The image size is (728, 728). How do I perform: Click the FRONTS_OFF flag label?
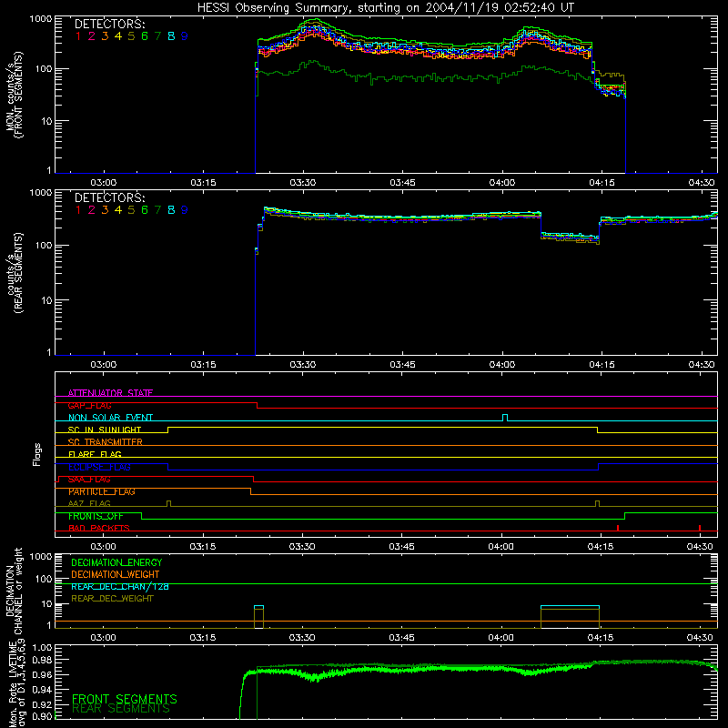click(x=96, y=516)
